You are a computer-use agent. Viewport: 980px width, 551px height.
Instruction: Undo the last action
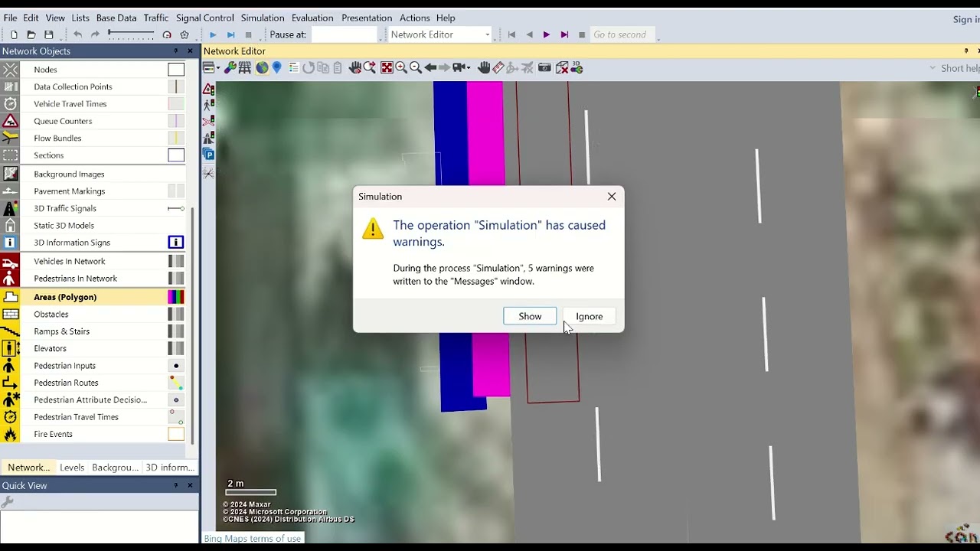pyautogui.click(x=77, y=34)
